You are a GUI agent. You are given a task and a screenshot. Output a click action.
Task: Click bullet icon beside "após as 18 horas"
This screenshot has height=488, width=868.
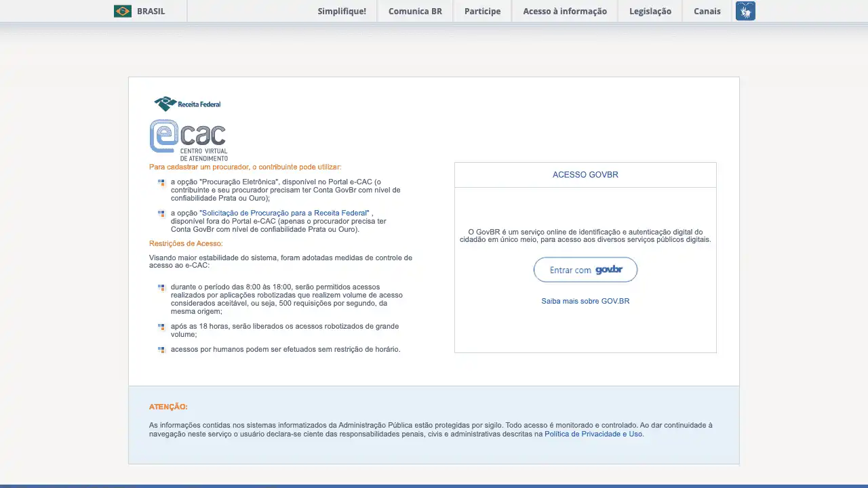click(161, 327)
